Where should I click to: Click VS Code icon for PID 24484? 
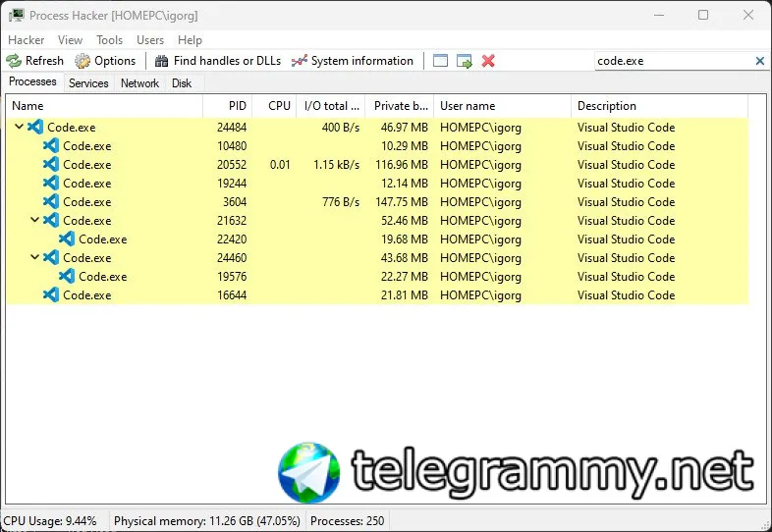tap(35, 127)
